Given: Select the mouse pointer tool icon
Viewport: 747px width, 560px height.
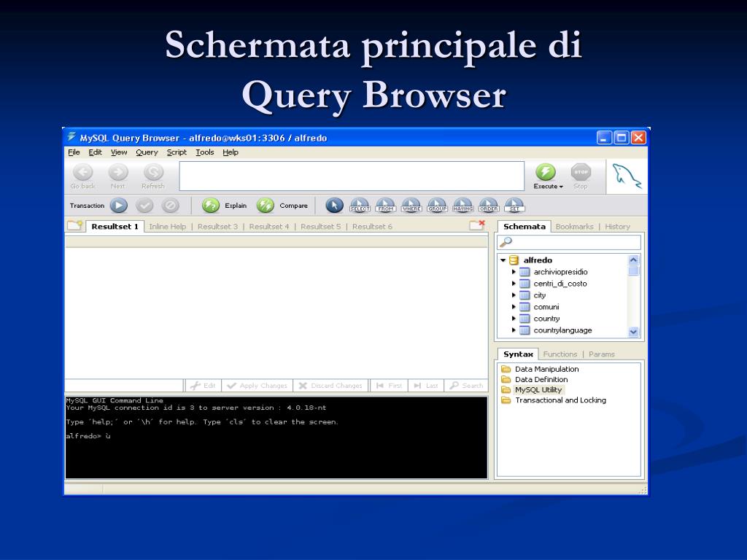Looking at the screenshot, I should [x=334, y=206].
